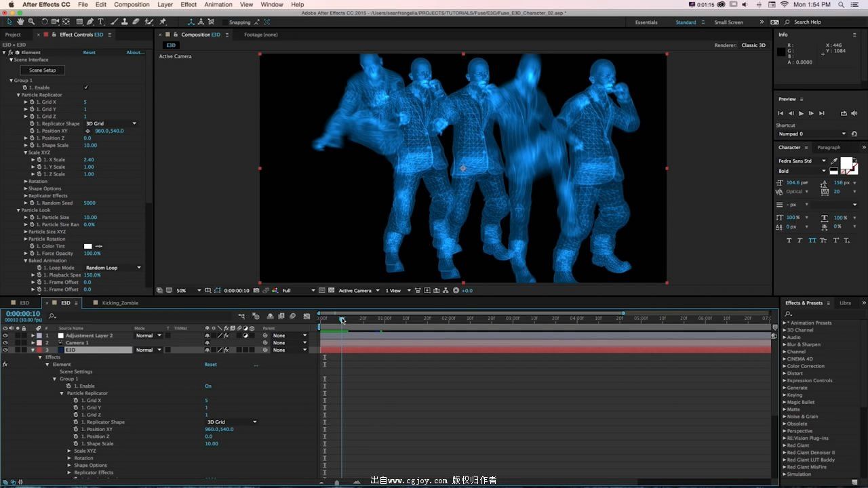Image resolution: width=868 pixels, height=488 pixels.
Task: Select the Pen tool
Action: click(x=90, y=22)
